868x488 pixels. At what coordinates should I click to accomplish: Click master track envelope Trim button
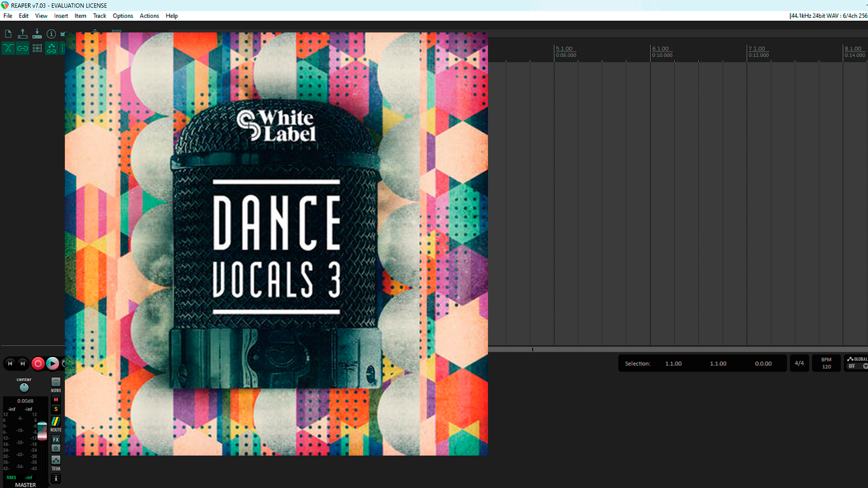(56, 459)
